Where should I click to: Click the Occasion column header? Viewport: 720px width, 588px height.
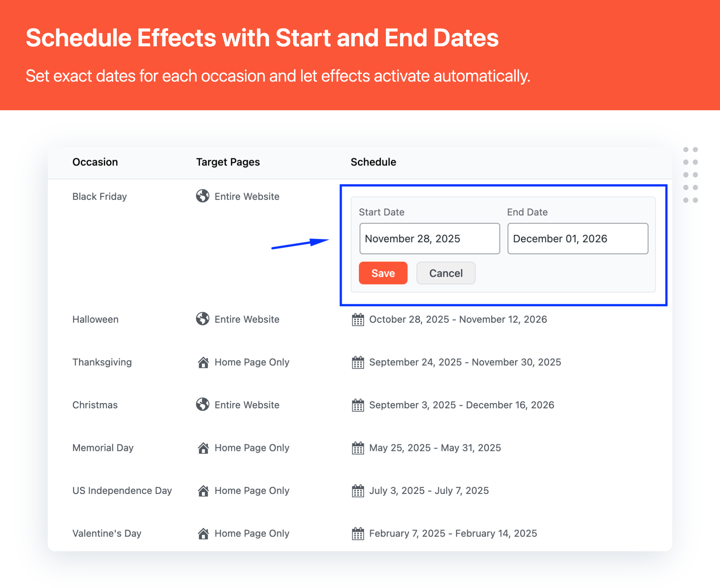point(95,162)
